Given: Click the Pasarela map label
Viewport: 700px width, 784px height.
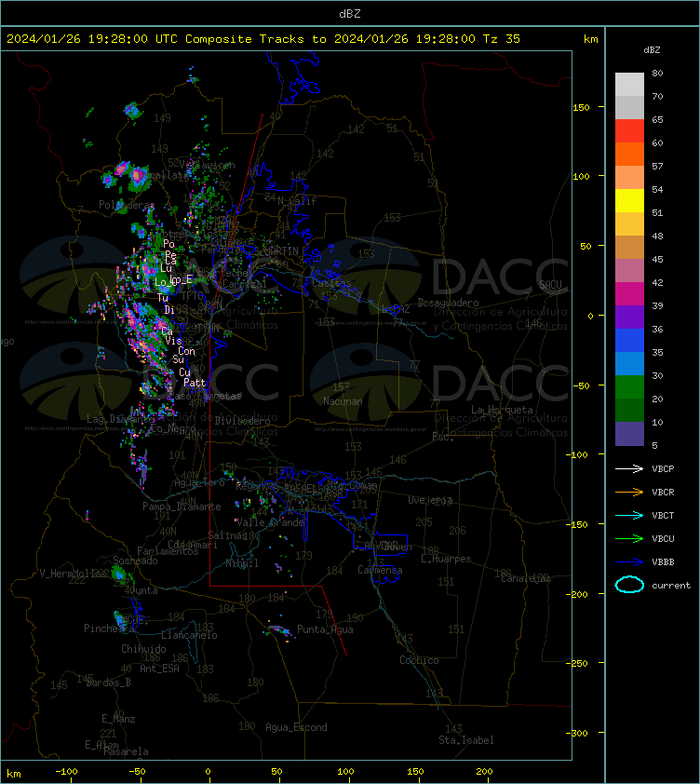Looking at the screenshot, I should click(126, 751).
